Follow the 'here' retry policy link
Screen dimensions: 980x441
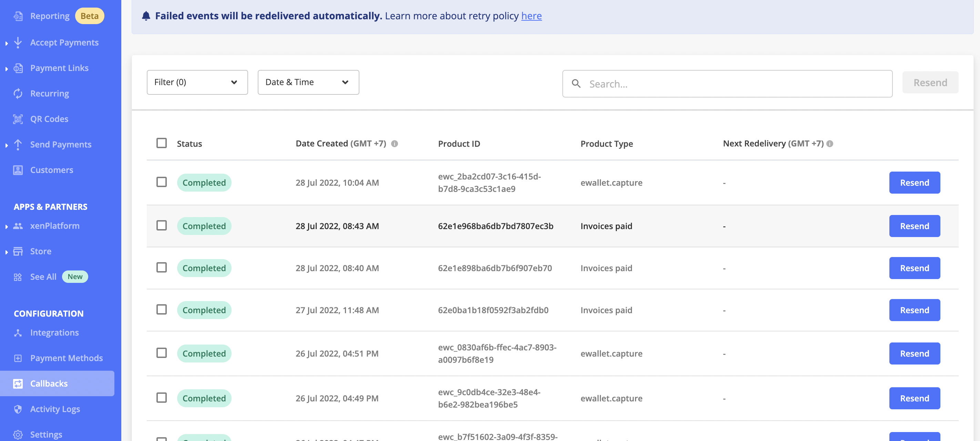tap(531, 16)
